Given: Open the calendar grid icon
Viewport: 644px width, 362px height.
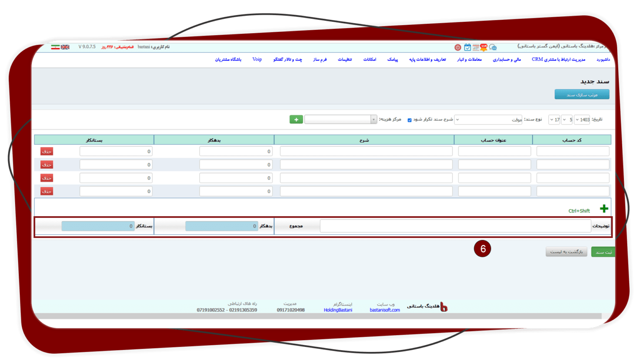Looking at the screenshot, I should tap(476, 47).
